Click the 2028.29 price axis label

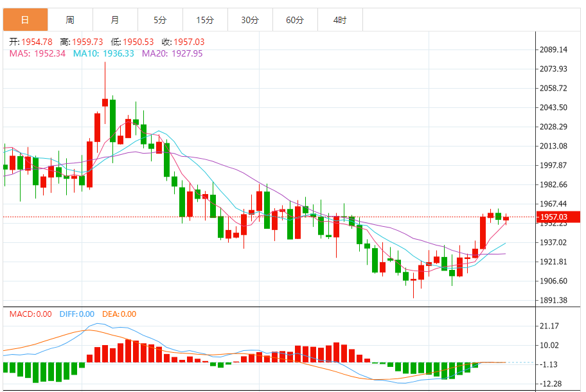tap(553, 127)
